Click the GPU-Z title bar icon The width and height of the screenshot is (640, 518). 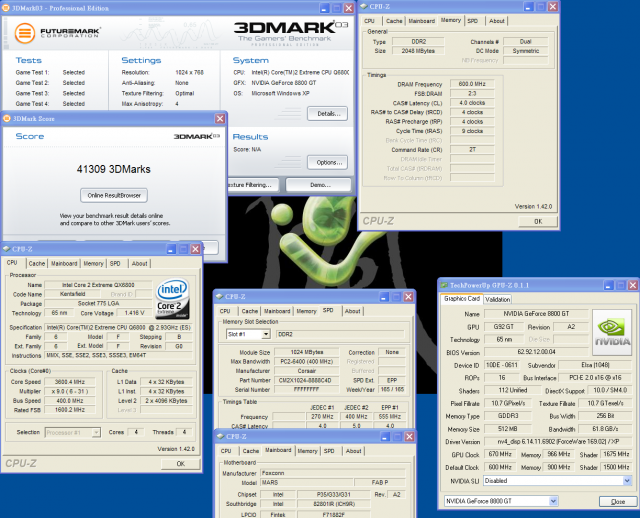point(444,285)
